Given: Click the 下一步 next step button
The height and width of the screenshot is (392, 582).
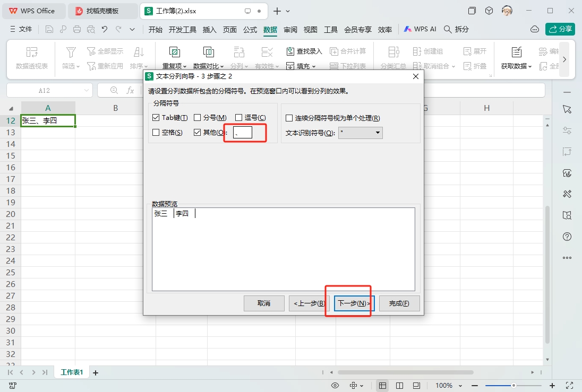Looking at the screenshot, I should (x=354, y=303).
